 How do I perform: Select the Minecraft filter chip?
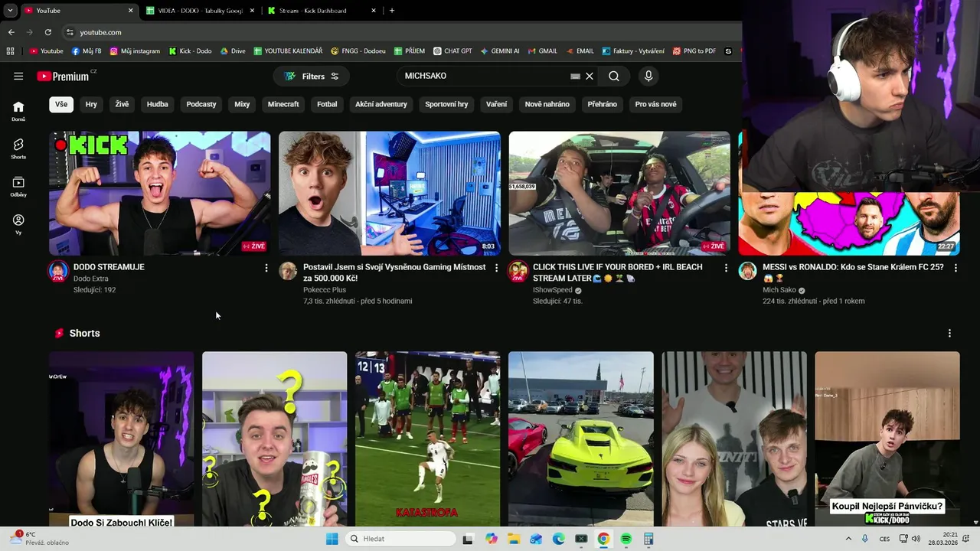click(x=283, y=104)
